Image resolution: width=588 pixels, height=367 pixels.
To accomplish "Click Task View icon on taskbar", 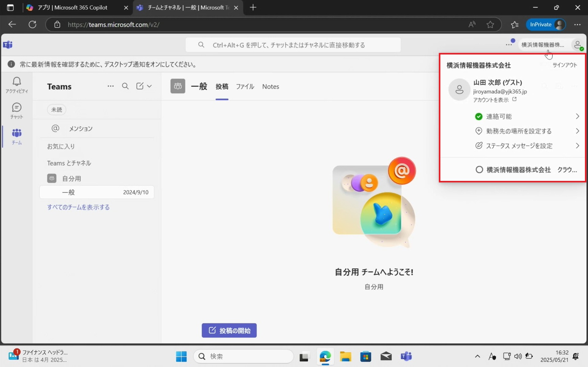I will pyautogui.click(x=304, y=356).
